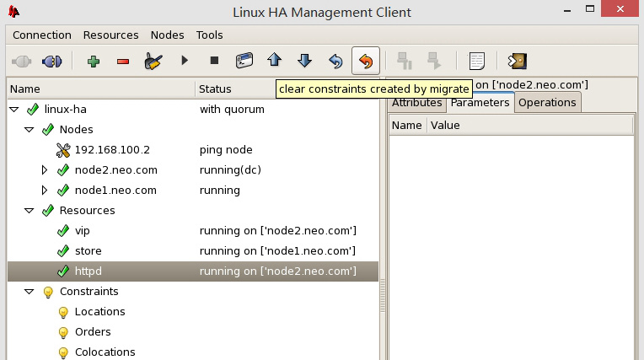Click the move resource down arrow
Image resolution: width=644 pixels, height=360 pixels.
pos(304,61)
